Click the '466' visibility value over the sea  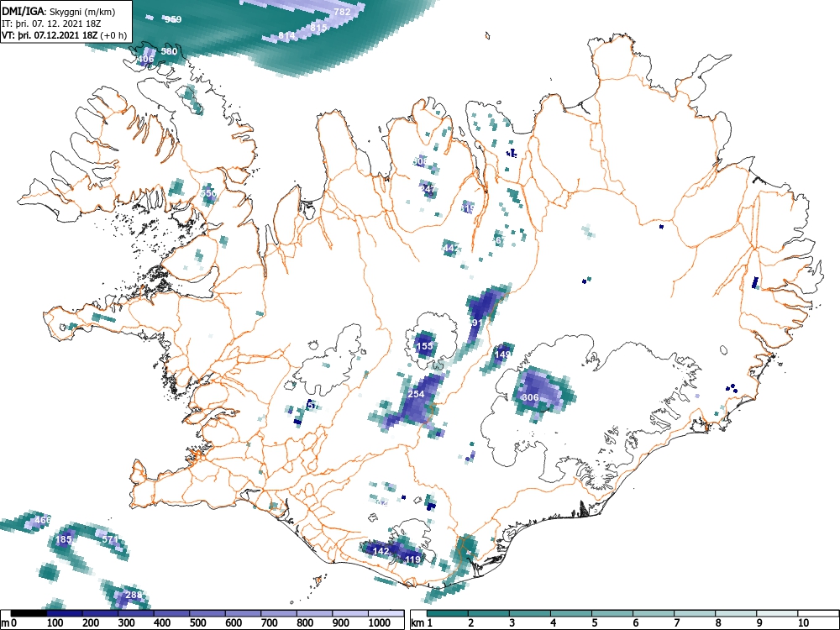click(x=42, y=520)
